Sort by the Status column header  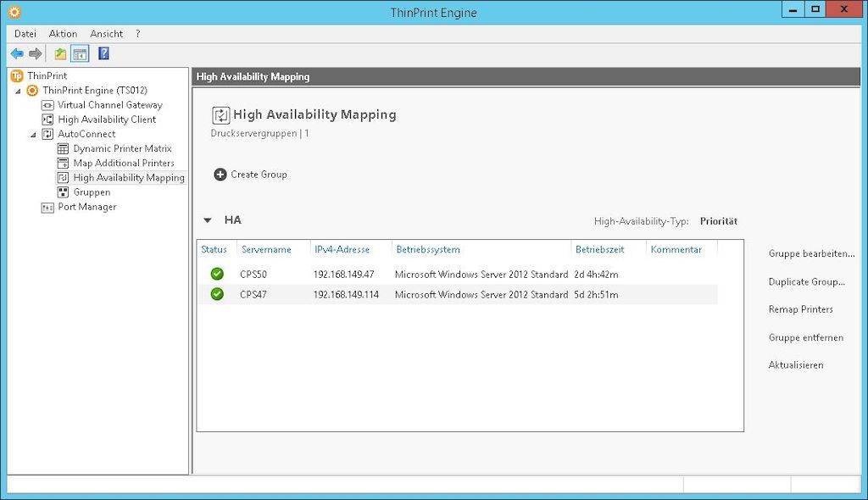pyautogui.click(x=214, y=250)
